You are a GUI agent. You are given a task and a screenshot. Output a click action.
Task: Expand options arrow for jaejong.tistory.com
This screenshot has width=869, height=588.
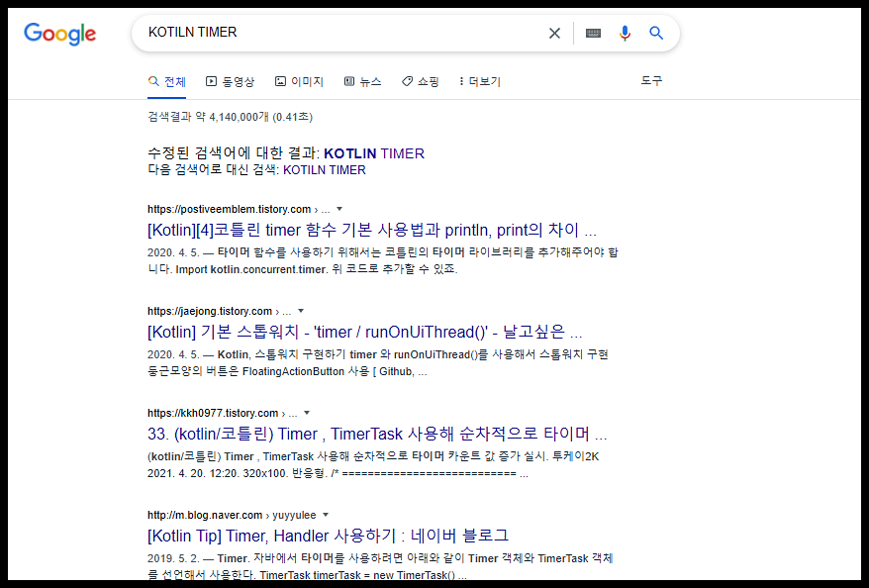click(x=301, y=311)
